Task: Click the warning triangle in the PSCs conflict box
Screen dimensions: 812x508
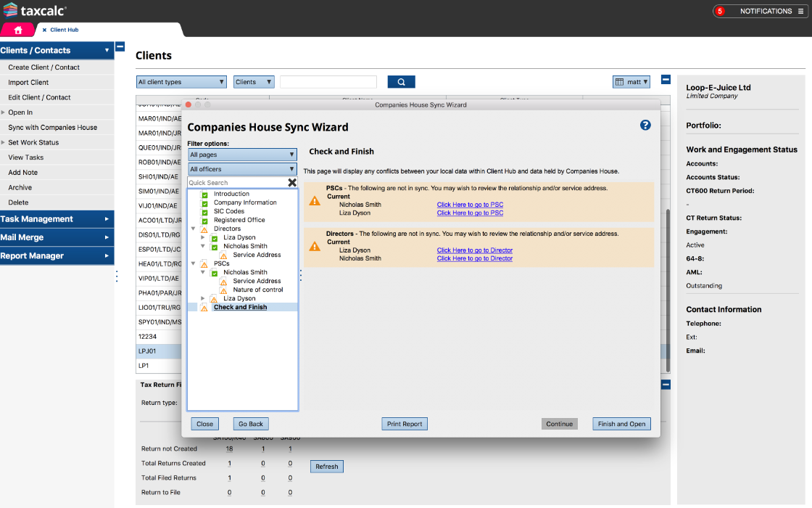Action: pos(315,200)
